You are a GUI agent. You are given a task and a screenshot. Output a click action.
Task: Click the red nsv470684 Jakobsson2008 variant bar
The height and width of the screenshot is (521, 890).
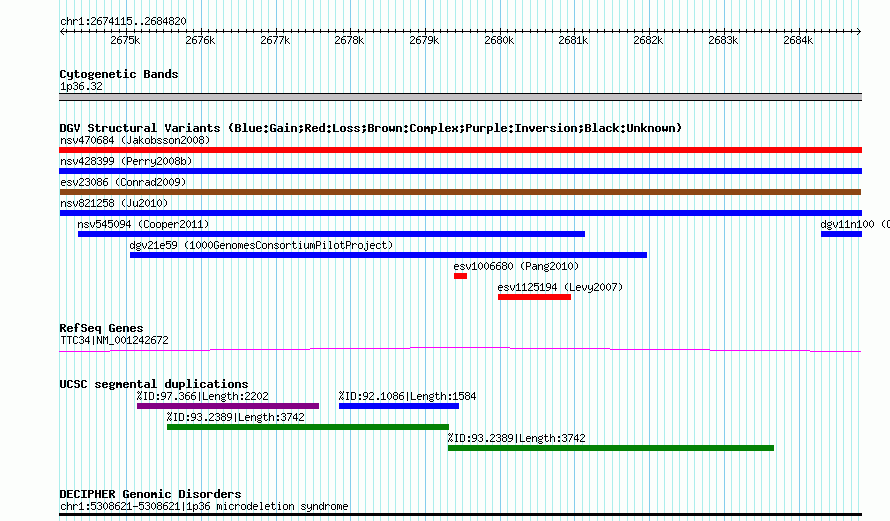point(460,150)
